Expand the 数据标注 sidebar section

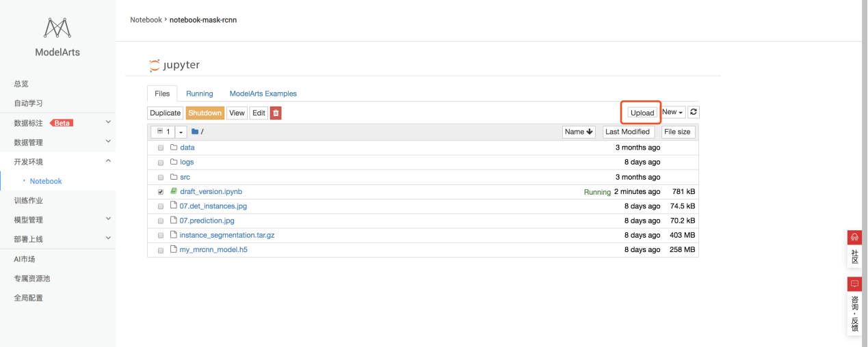tap(108, 122)
